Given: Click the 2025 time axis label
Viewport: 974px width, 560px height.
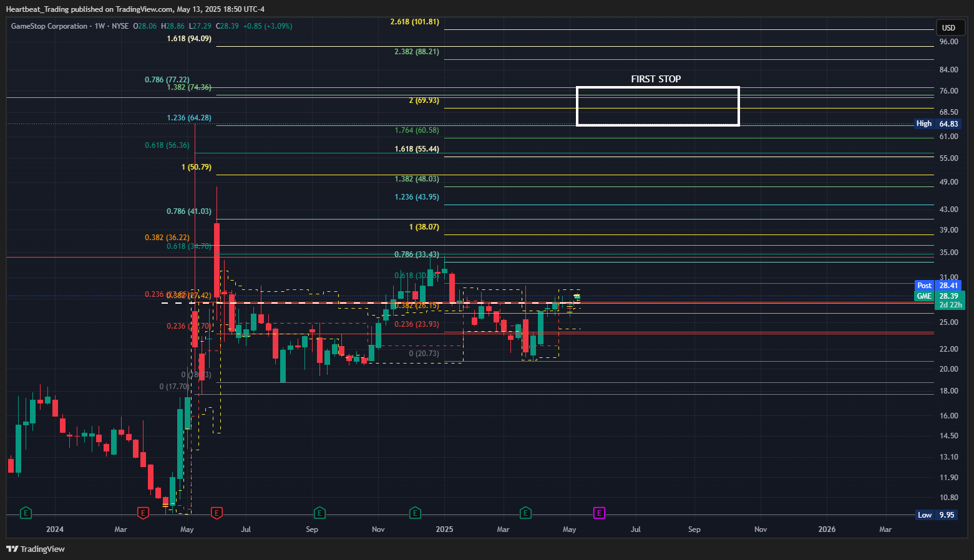Looking at the screenshot, I should coord(444,529).
